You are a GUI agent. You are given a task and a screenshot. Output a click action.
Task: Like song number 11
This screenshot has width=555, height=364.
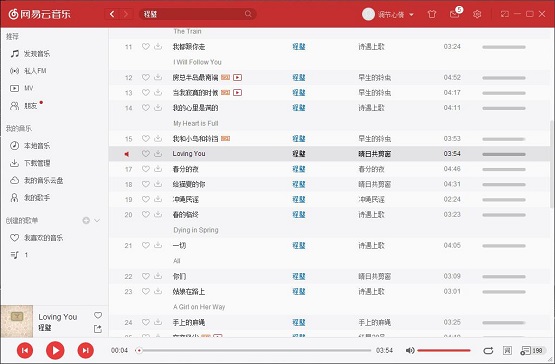pos(145,46)
